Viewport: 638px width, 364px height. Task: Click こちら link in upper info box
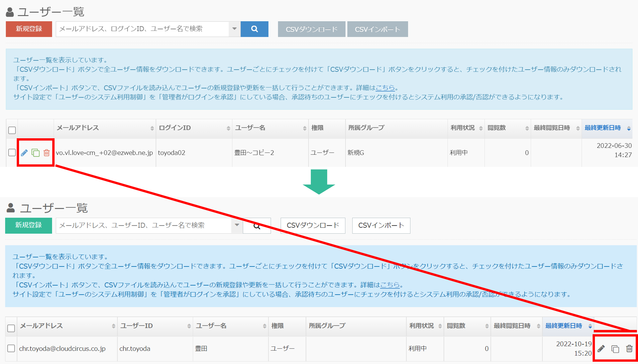[x=385, y=88]
